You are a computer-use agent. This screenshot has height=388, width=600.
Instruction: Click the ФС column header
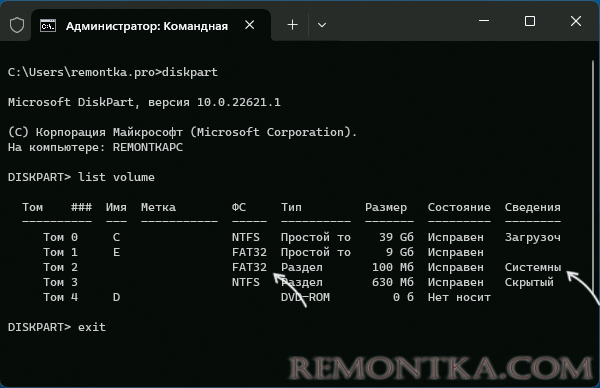point(239,207)
